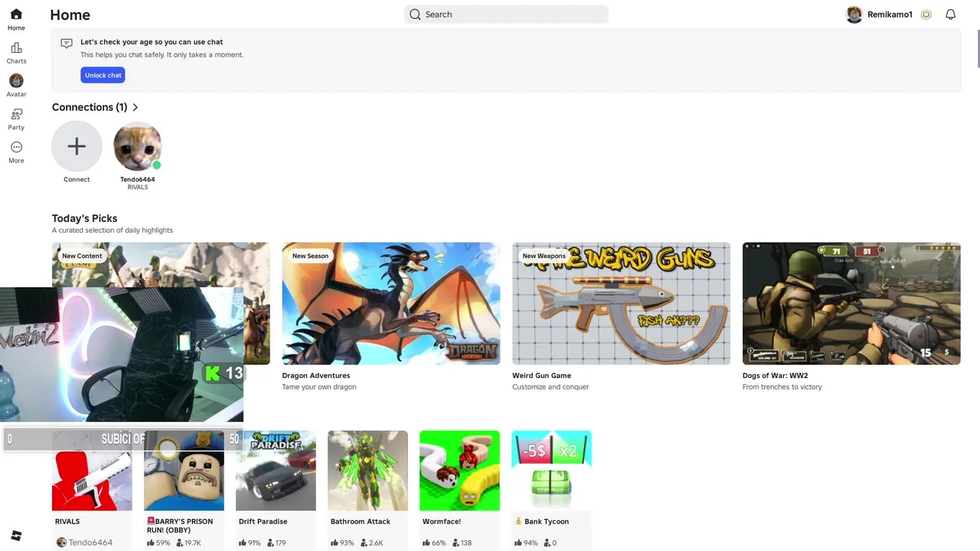
Task: Click the Unlock chat button
Action: [x=103, y=75]
